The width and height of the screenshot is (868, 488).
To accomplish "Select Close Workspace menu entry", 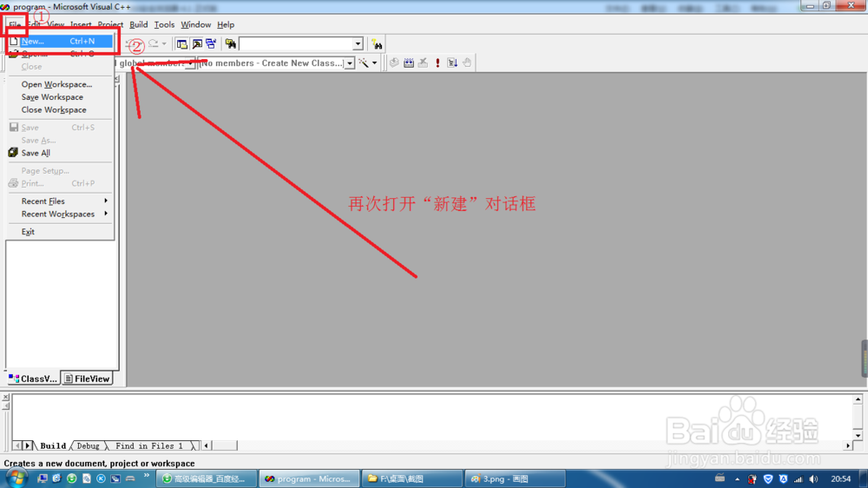I will pyautogui.click(x=60, y=109).
